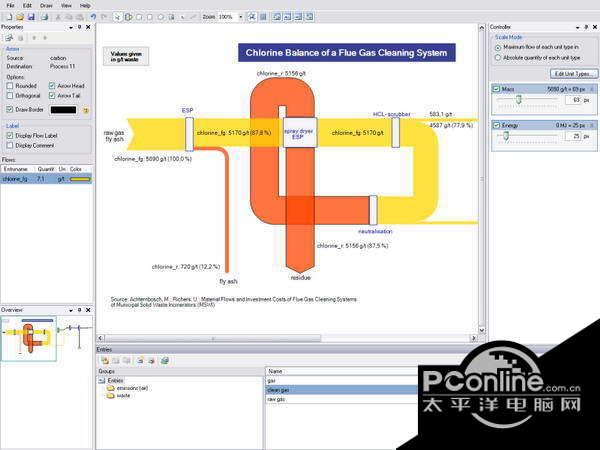Click the Save floppy disk icon
This screenshot has height=450, width=600.
pos(31,17)
